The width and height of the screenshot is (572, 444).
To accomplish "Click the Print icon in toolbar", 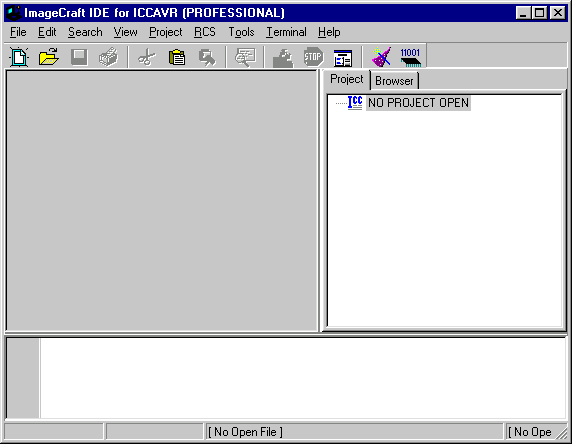I will 108,57.
